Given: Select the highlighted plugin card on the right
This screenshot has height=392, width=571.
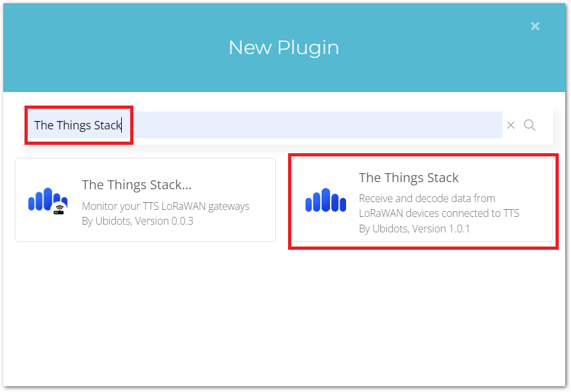Looking at the screenshot, I should point(423,200).
